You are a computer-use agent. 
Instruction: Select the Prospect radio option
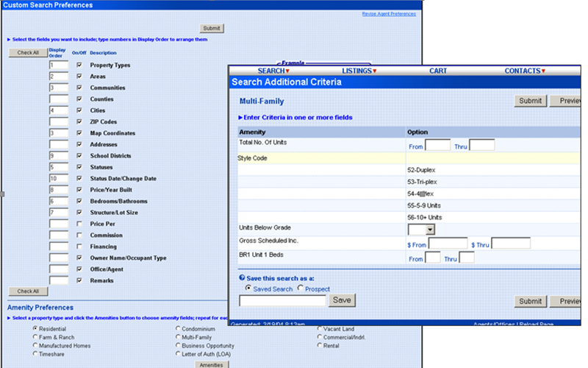[301, 288]
